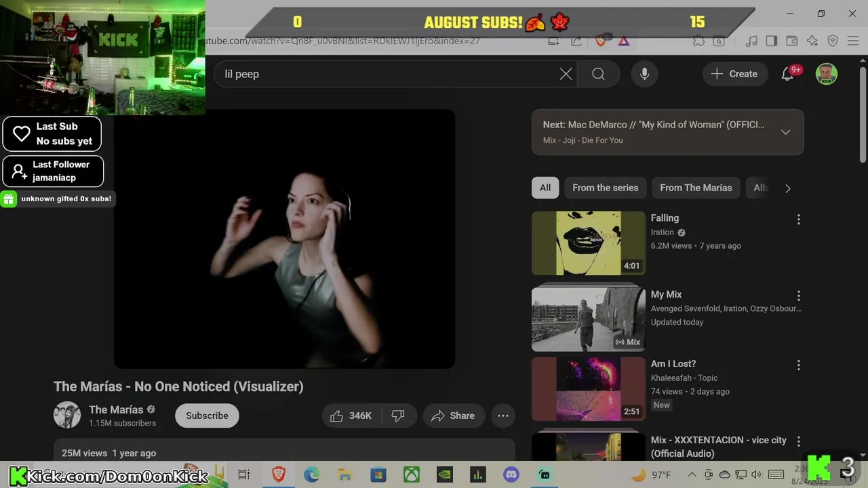
Task: Start voice search with microphone icon
Action: point(644,74)
